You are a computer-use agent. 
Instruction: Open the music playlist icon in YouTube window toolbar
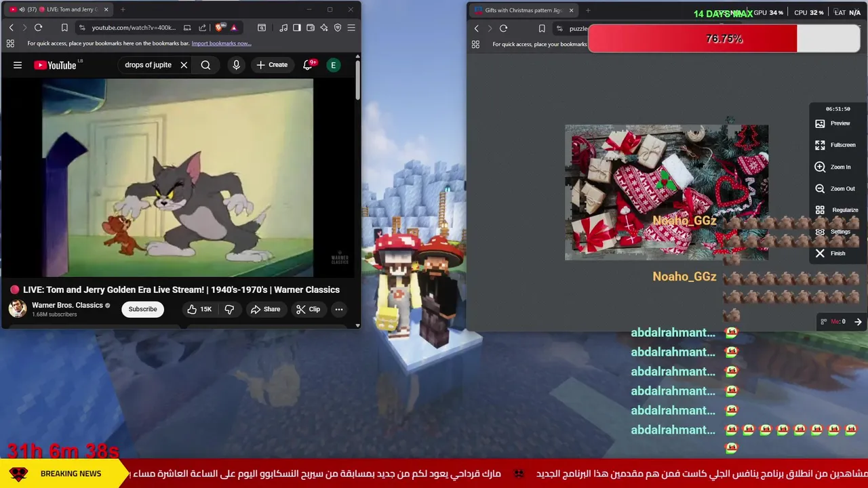(283, 28)
